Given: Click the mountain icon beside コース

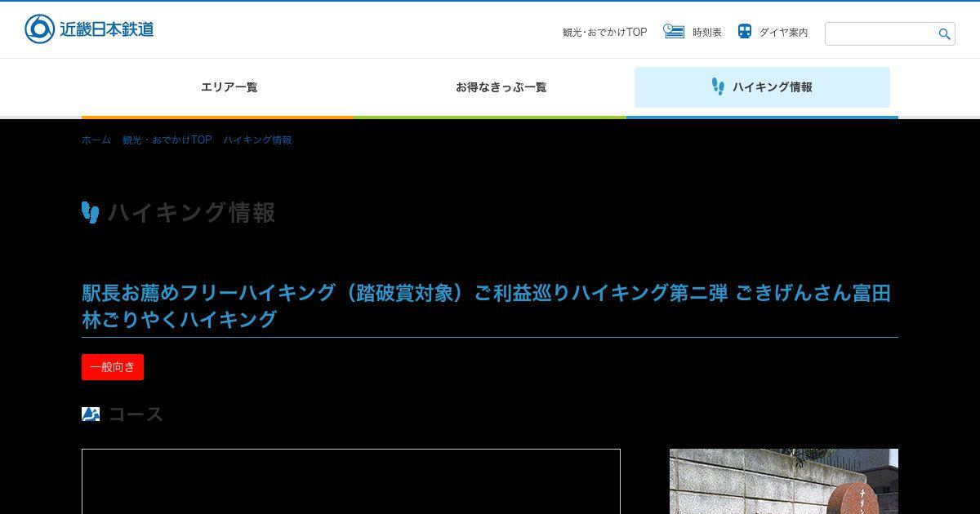Looking at the screenshot, I should tap(91, 414).
